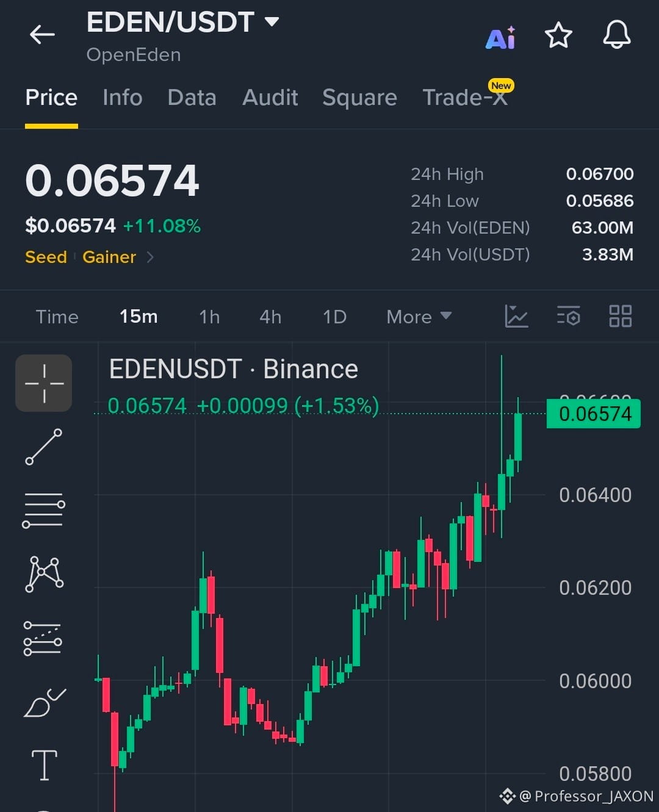Open the Data tab

pyautogui.click(x=192, y=98)
